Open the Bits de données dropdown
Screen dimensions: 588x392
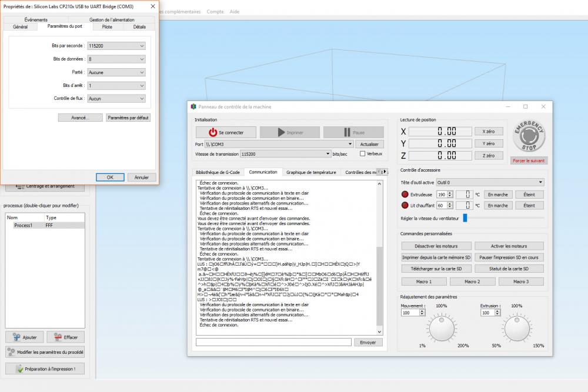pyautogui.click(x=116, y=59)
